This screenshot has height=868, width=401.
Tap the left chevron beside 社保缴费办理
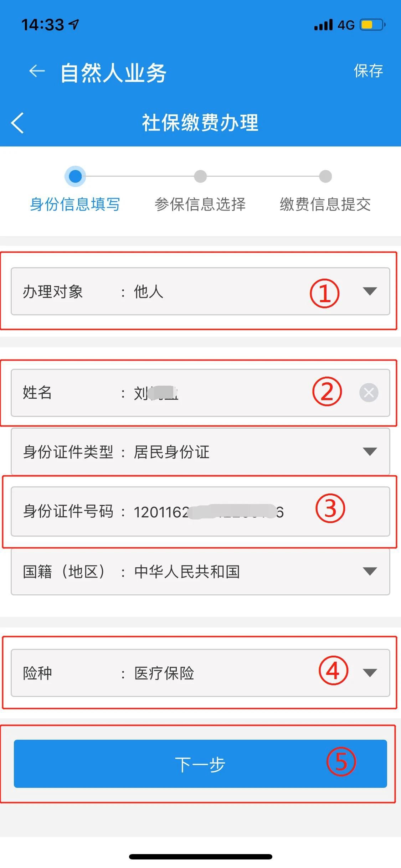click(17, 123)
